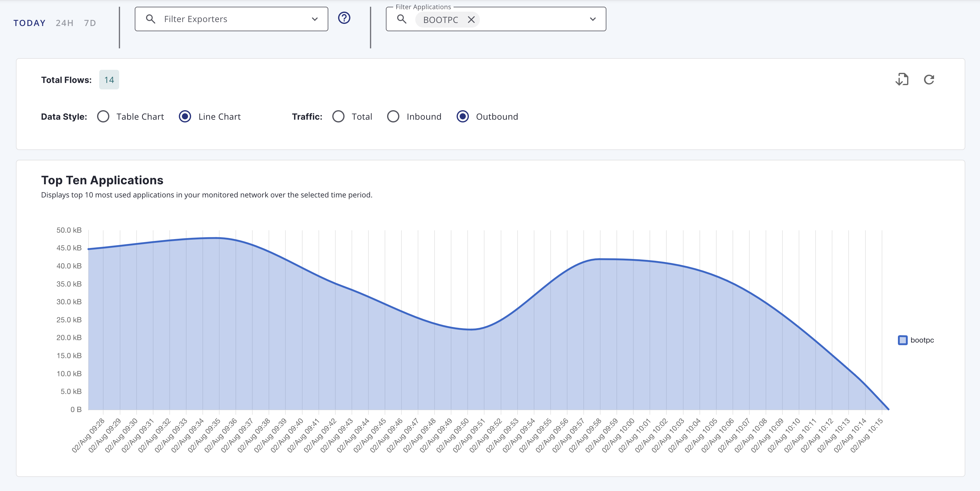Click the 0 B axis label

(x=76, y=410)
